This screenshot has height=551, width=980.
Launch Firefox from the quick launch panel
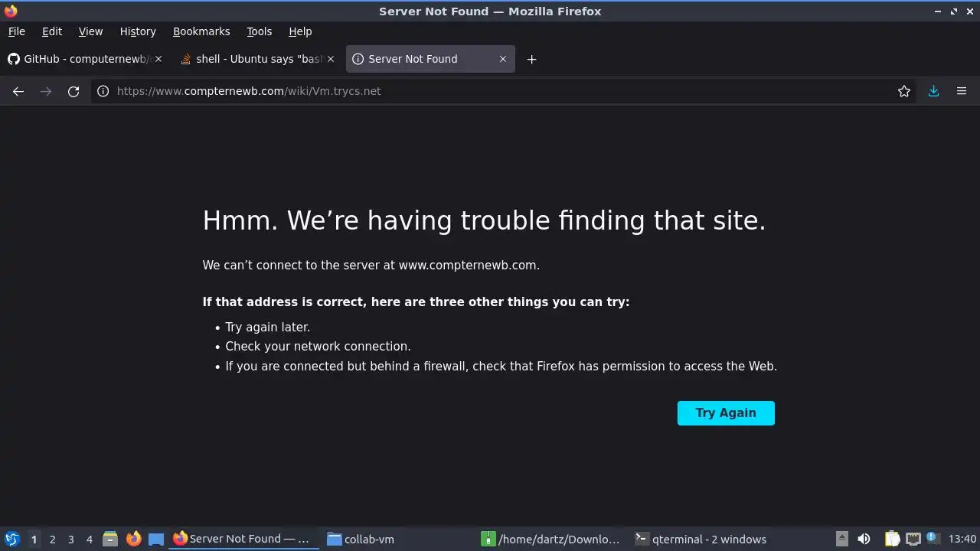(133, 539)
